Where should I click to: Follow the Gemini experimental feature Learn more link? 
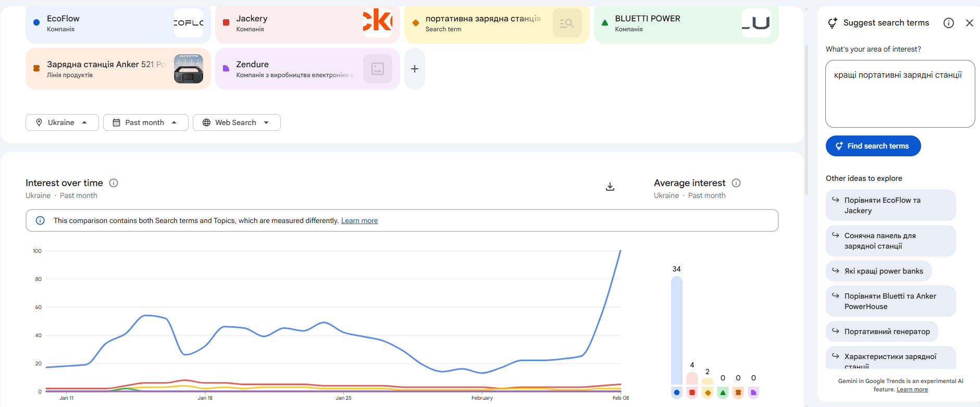pyautogui.click(x=912, y=389)
